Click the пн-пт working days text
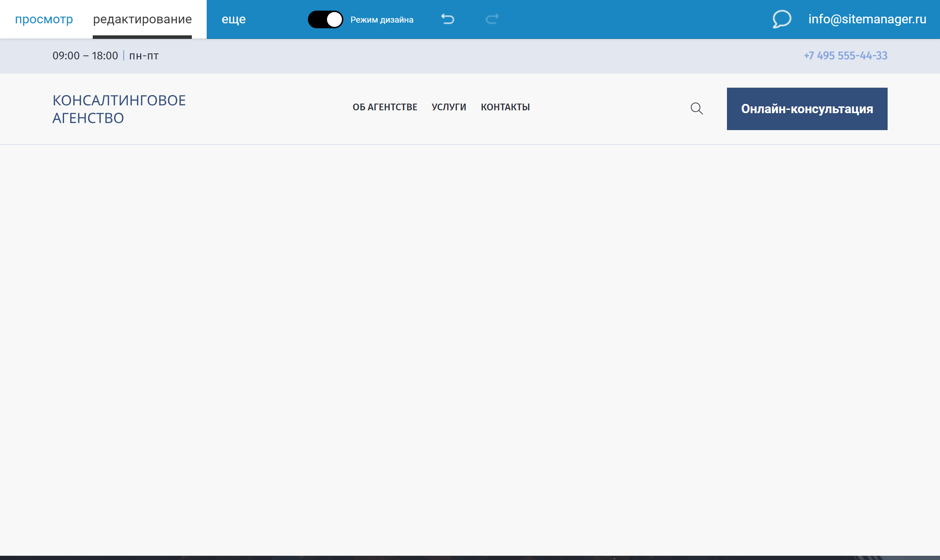 click(143, 56)
